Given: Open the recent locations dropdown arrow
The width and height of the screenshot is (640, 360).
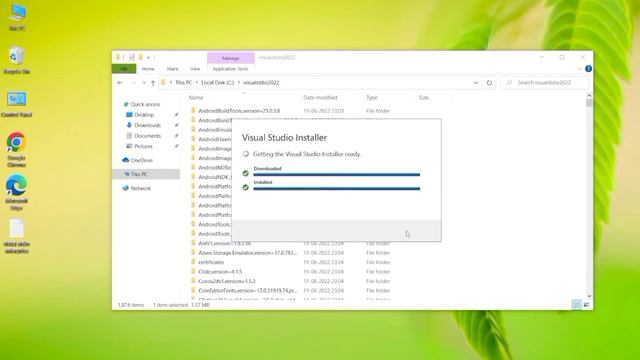Looking at the screenshot, I should 144,82.
